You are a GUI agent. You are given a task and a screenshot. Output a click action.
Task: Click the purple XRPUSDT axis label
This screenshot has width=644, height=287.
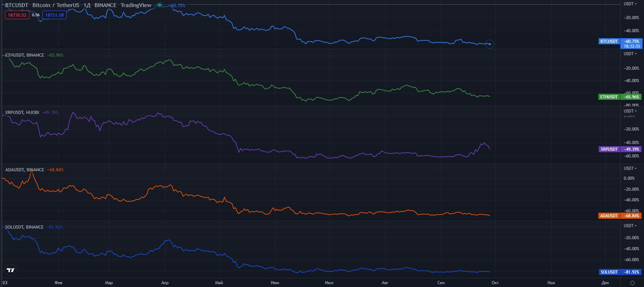[x=609, y=149]
